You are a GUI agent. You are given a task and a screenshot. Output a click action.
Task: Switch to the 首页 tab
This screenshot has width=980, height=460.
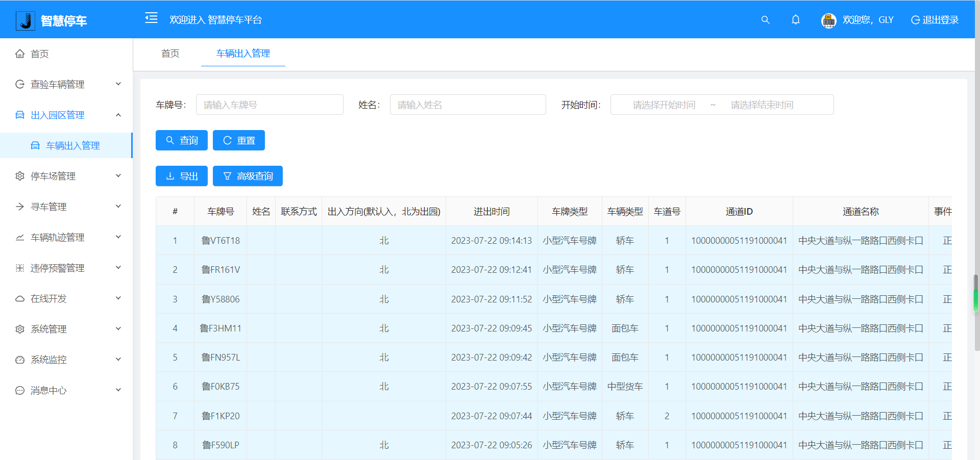170,54
